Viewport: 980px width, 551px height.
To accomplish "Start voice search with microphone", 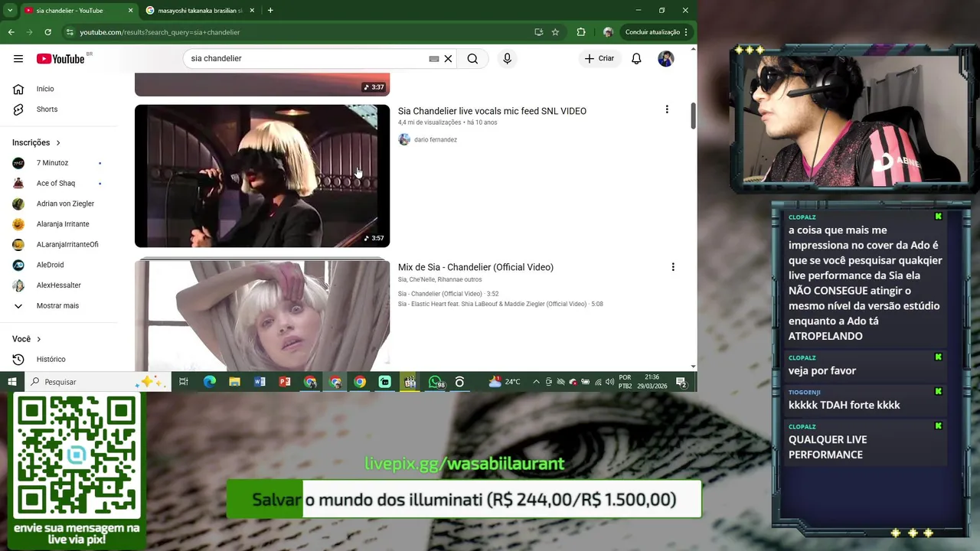I will (x=507, y=59).
